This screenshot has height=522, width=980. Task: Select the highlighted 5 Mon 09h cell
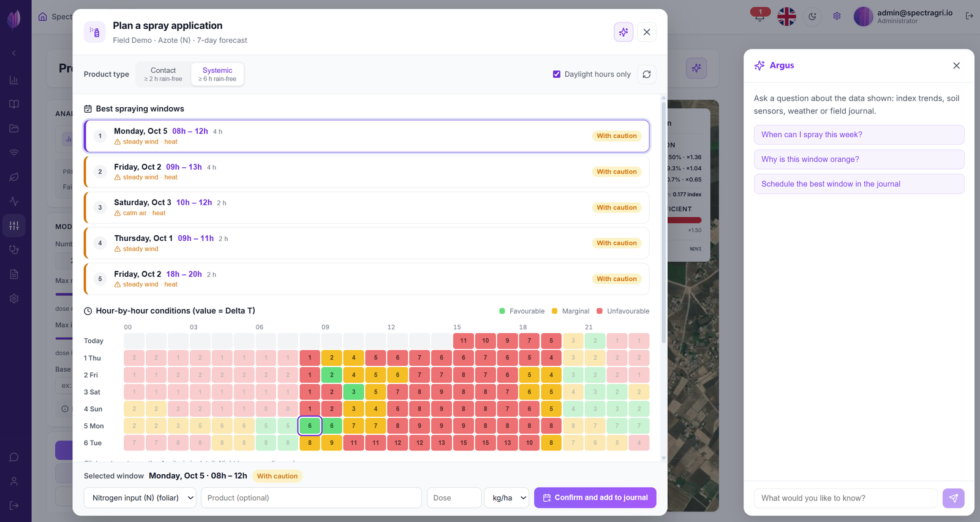coord(310,426)
